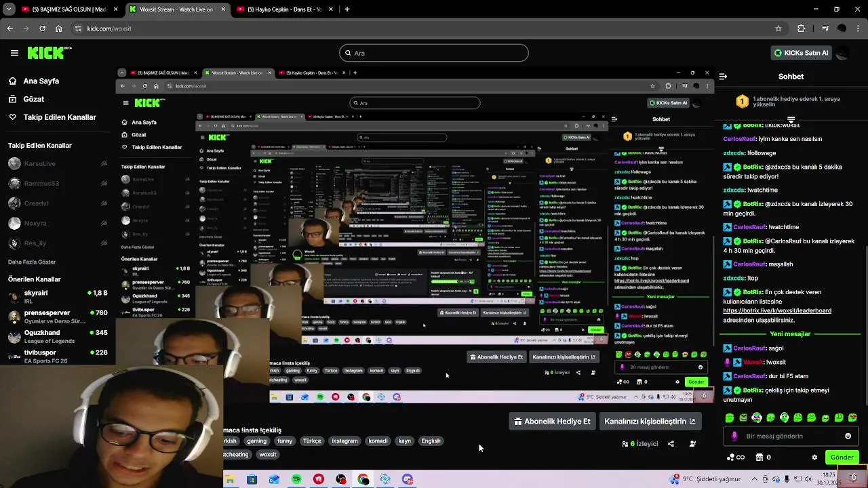Open the Extensions puzzle icon in outermost browser

pyautogui.click(x=802, y=28)
